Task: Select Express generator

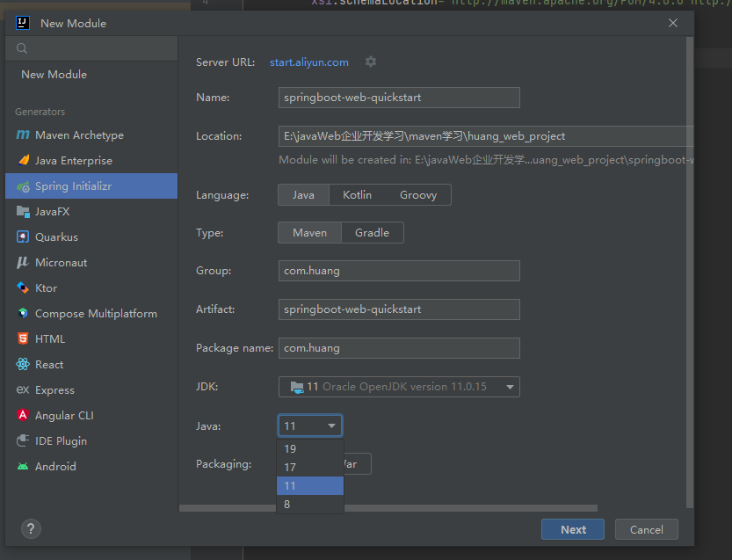Action: coord(91,389)
